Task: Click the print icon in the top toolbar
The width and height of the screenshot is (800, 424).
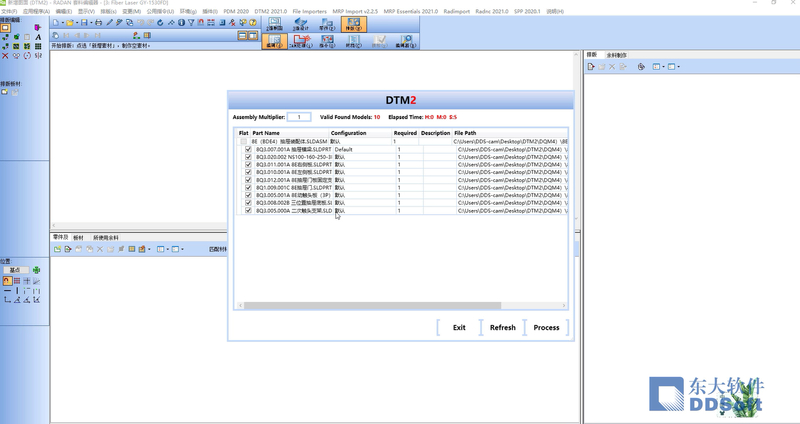Action: 98,22
